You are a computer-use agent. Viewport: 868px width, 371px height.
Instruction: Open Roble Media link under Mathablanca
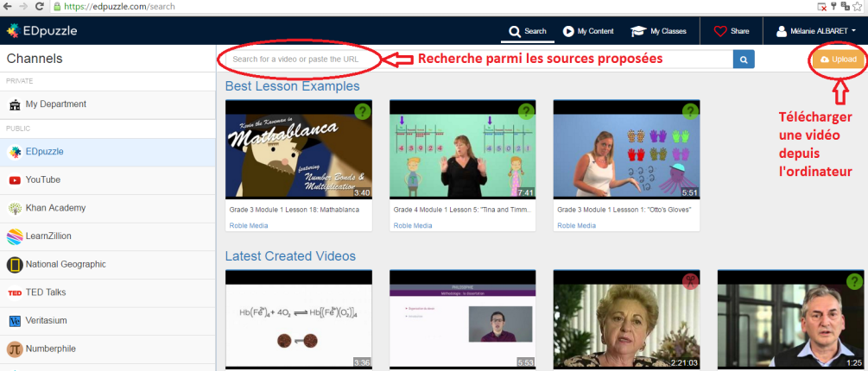pos(248,225)
